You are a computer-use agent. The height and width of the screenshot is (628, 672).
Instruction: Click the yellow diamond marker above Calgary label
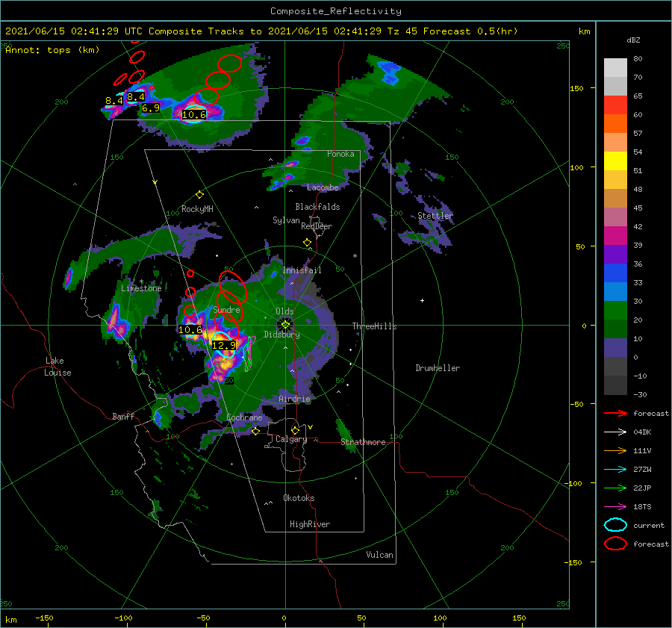[295, 430]
